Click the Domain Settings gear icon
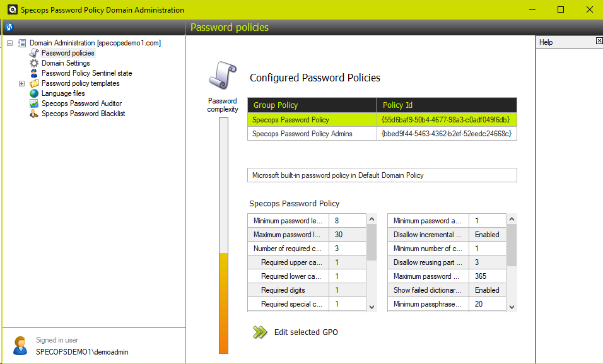 pos(34,63)
